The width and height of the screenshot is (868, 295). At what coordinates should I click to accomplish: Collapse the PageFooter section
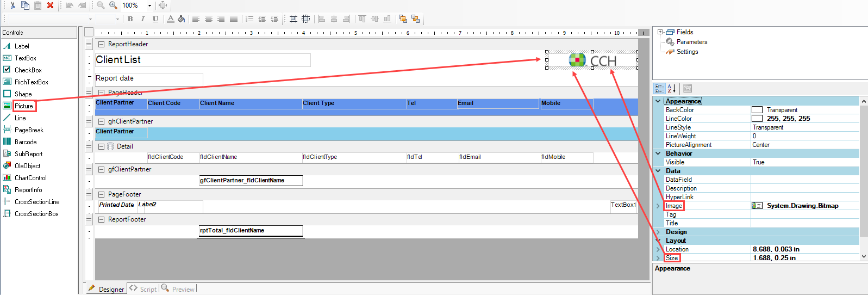[x=101, y=195]
